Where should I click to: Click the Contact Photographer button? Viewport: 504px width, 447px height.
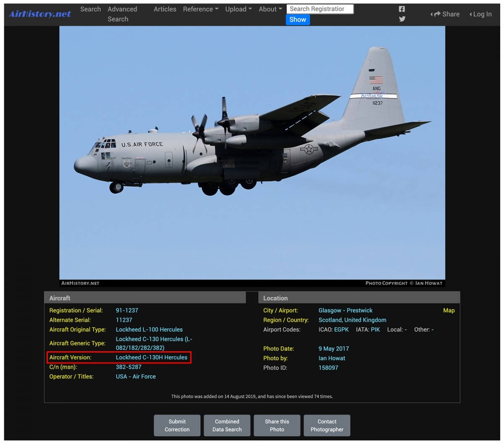coord(327,425)
